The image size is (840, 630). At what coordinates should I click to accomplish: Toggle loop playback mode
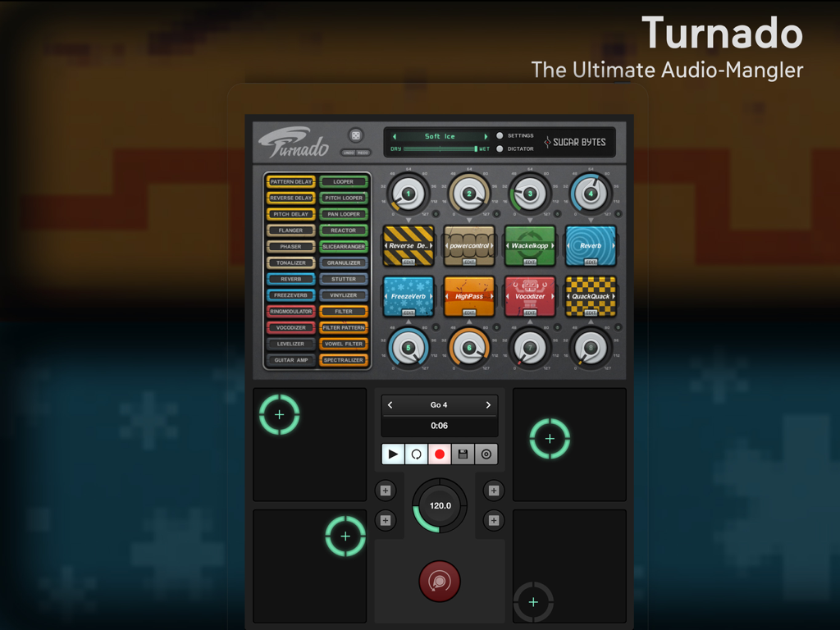pos(416,454)
